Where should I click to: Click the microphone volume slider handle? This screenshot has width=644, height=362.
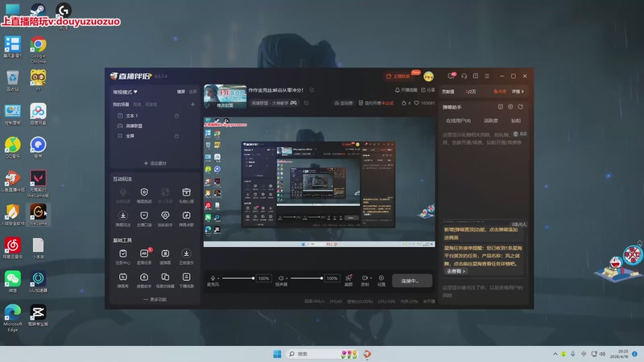click(253, 278)
